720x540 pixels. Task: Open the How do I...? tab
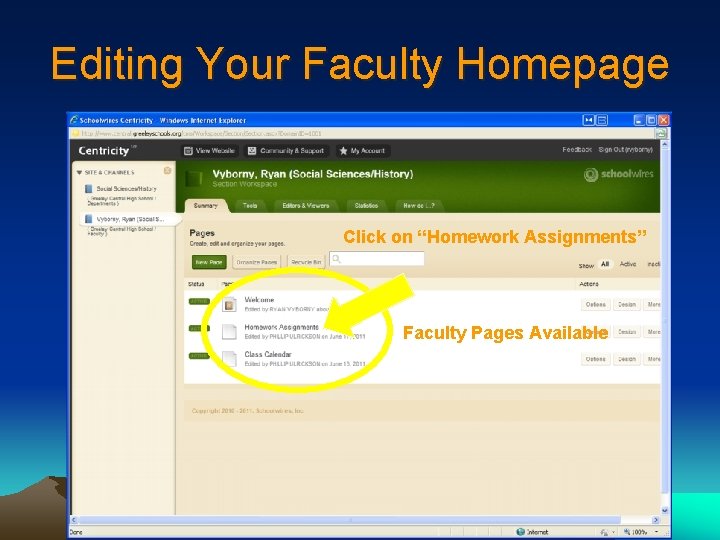pos(418,206)
